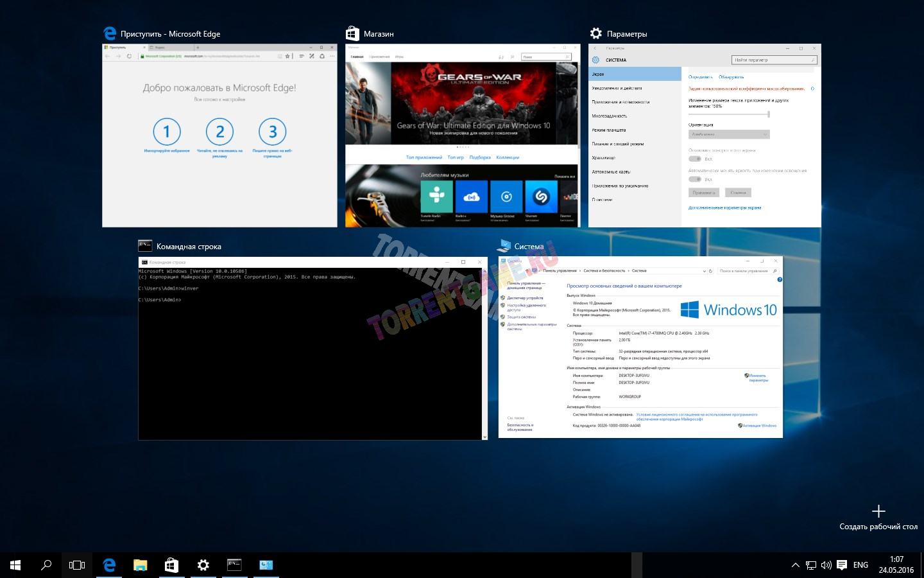
Task: Click the Settings gear taskbar icon
Action: [203, 565]
